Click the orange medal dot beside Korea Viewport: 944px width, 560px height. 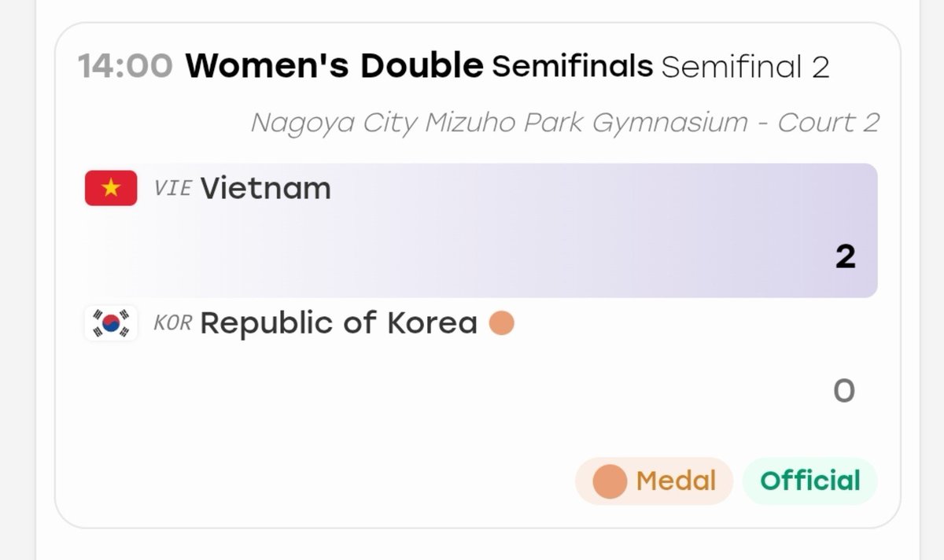tap(502, 323)
